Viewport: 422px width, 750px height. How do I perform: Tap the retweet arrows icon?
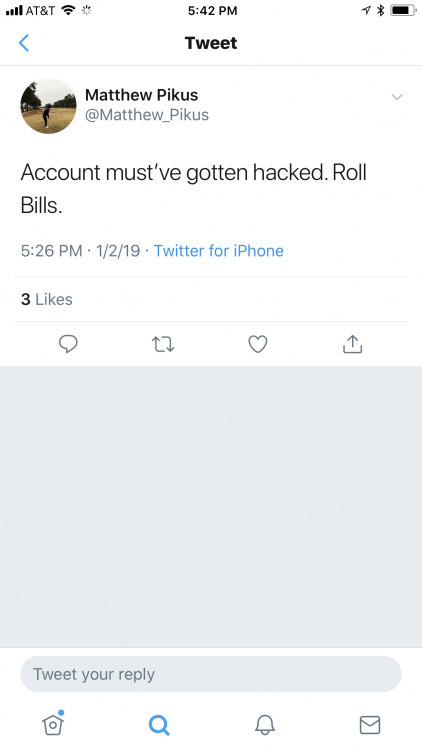(x=163, y=344)
